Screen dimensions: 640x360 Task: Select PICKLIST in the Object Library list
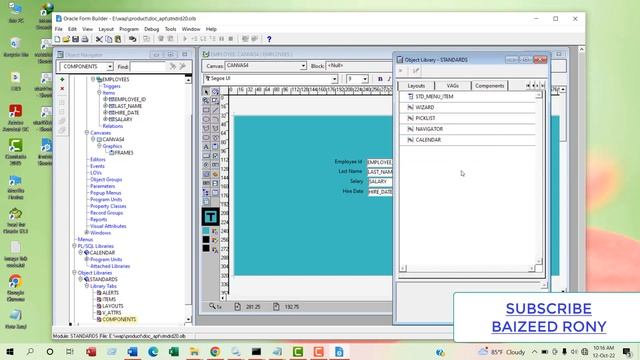468,118
